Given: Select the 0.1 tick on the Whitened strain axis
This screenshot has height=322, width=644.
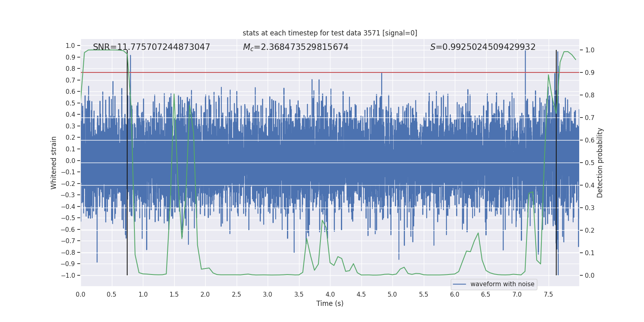Looking at the screenshot, I should point(70,149).
